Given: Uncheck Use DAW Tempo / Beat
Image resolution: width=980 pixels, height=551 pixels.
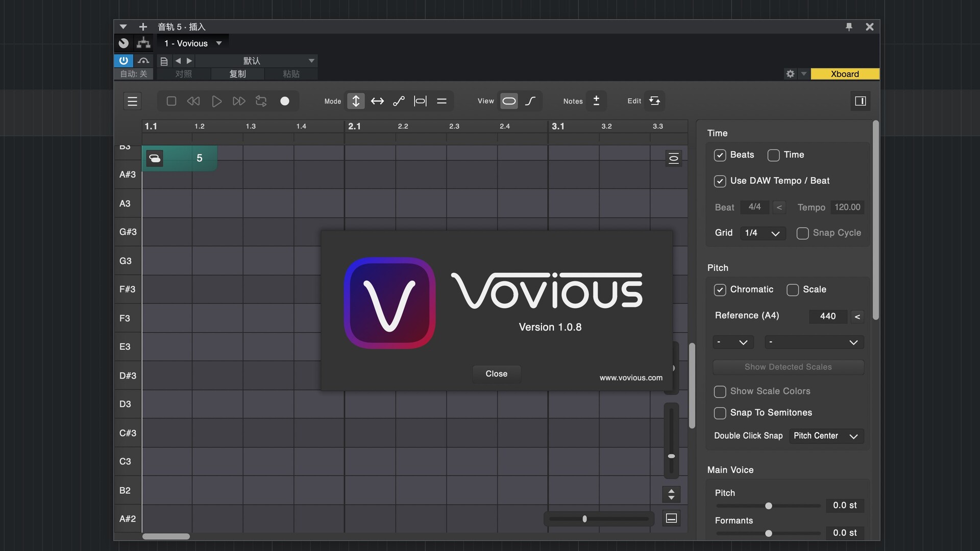Looking at the screenshot, I should click(x=720, y=181).
